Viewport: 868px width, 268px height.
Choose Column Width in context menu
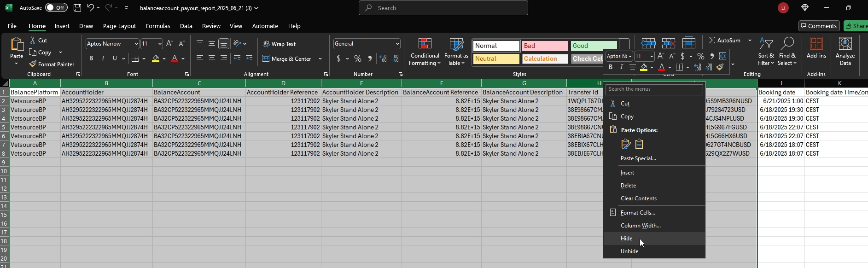coord(654,226)
